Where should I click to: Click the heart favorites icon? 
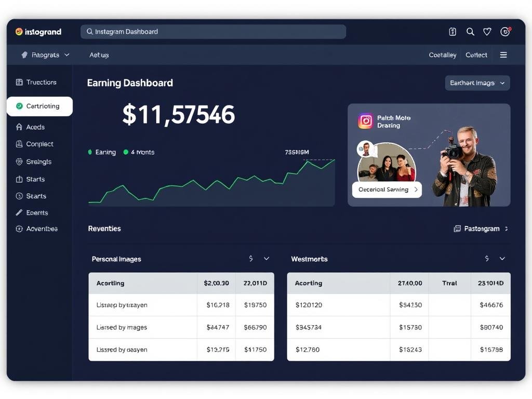pos(487,32)
